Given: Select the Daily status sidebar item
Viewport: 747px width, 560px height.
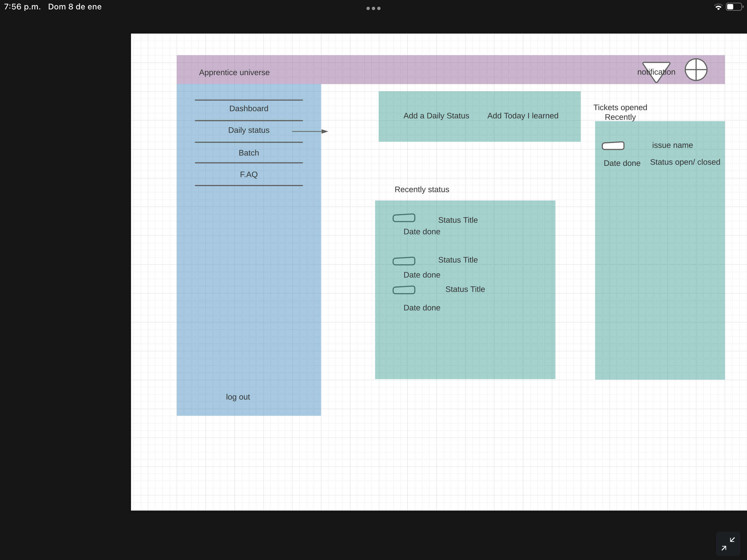Looking at the screenshot, I should tap(249, 130).
